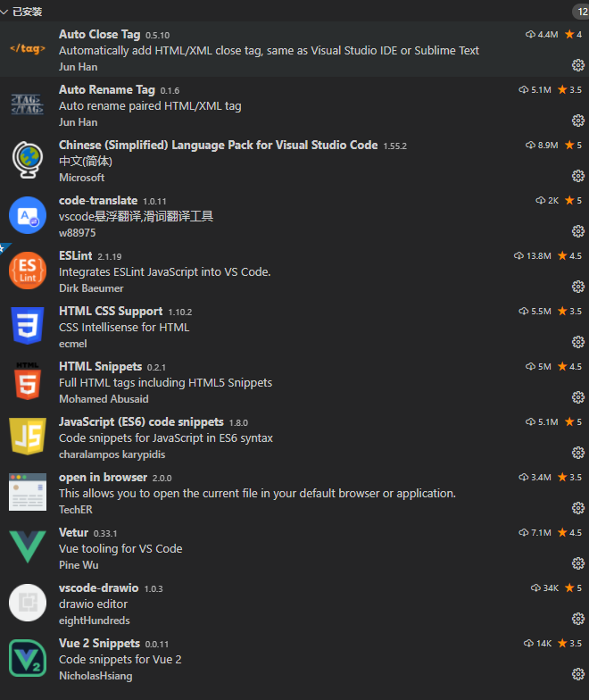Screen dimensions: 589x700
Task: Click the ESLint extension icon
Action: click(x=28, y=271)
